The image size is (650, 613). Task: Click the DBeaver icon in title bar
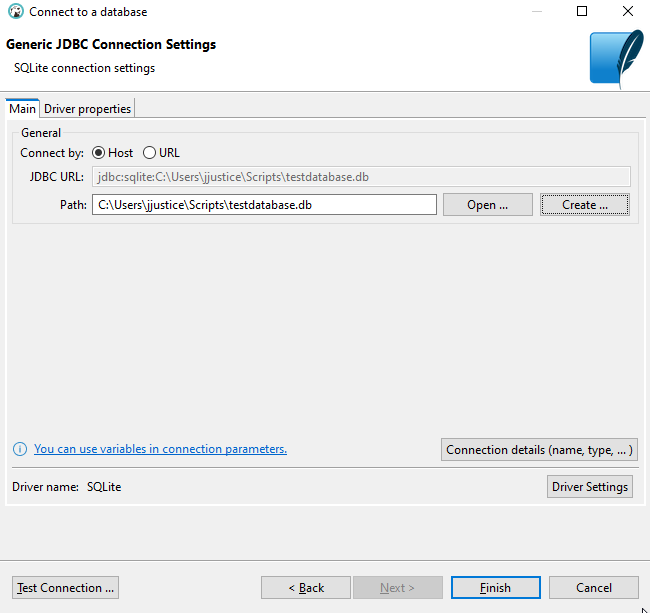point(16,12)
